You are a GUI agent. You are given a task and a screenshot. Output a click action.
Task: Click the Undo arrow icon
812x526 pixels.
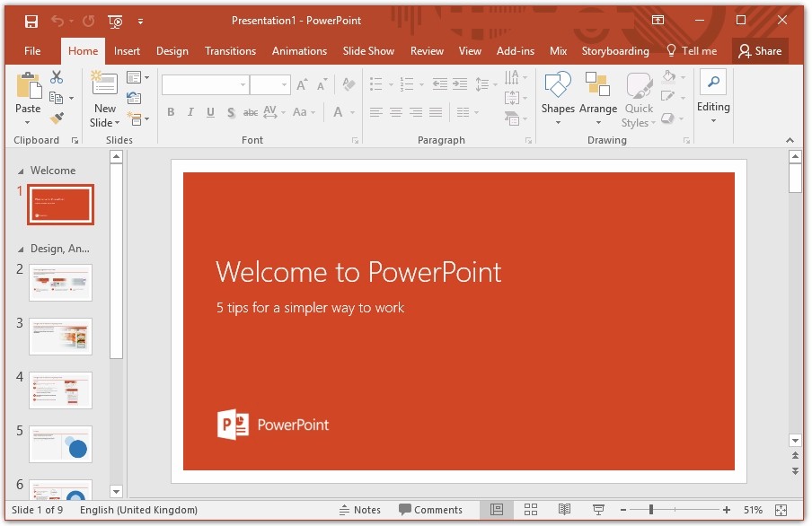pos(57,21)
